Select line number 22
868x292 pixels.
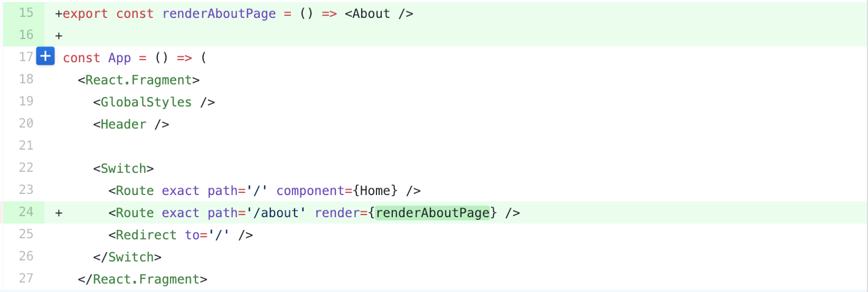click(26, 168)
